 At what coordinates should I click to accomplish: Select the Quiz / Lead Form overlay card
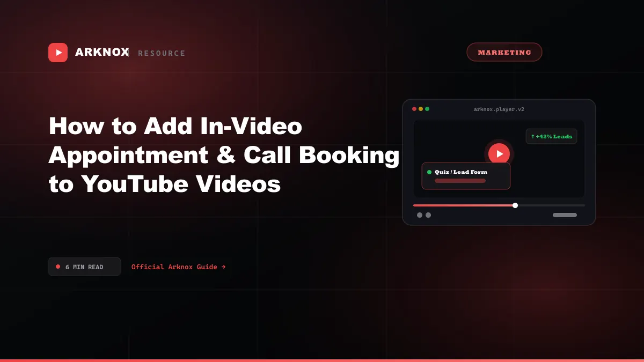coord(466,176)
